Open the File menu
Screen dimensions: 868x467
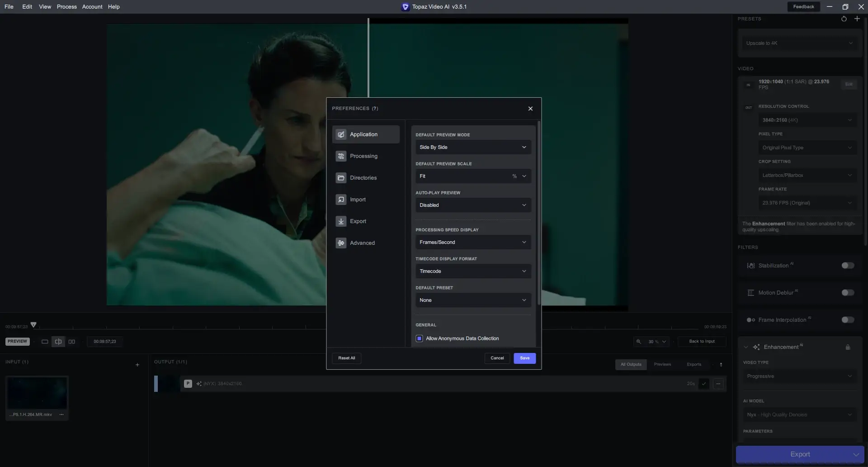(x=9, y=7)
